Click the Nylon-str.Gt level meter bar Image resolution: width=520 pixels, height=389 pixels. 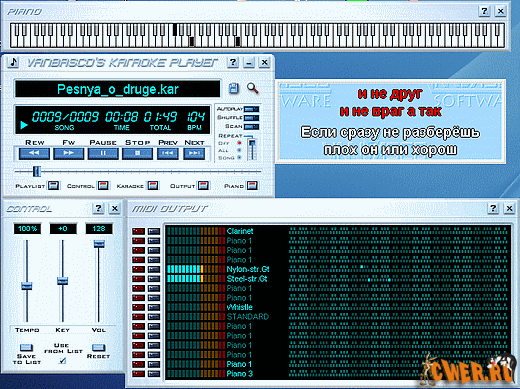coord(196,269)
